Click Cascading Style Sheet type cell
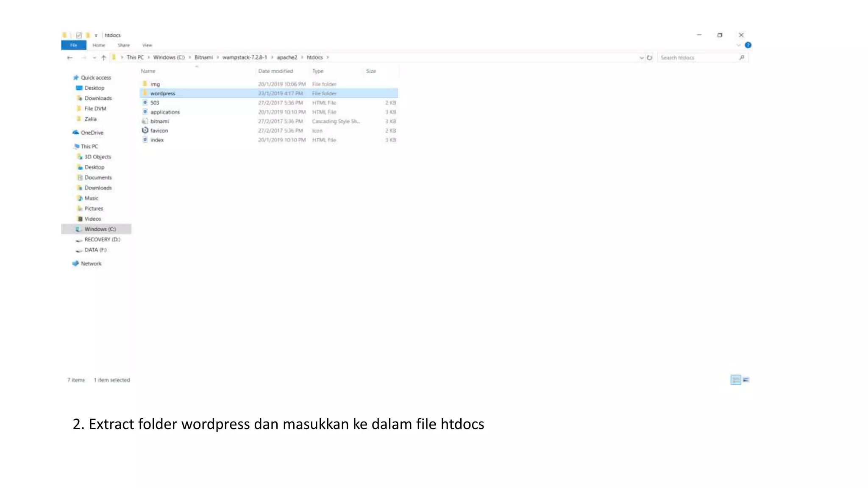Image resolution: width=868 pixels, height=488 pixels. coord(336,121)
